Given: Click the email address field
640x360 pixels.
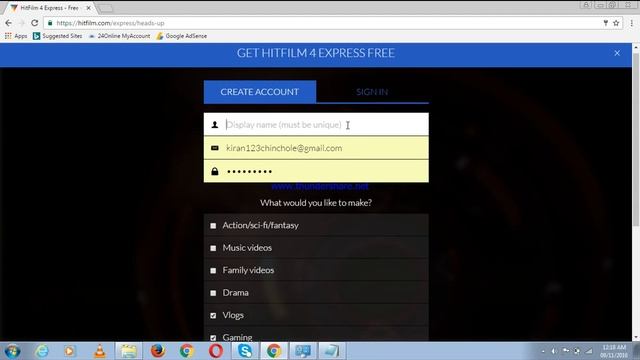Looking at the screenshot, I should pyautogui.click(x=316, y=148).
